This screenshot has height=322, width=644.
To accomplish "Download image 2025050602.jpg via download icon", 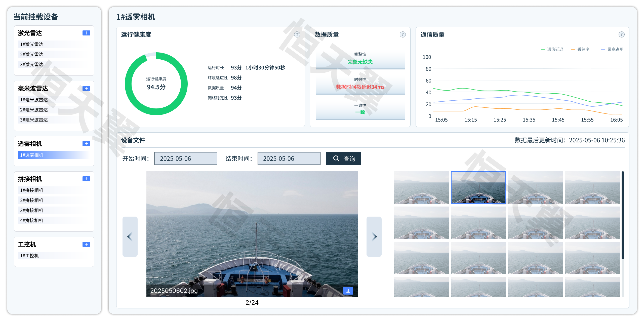I will (x=348, y=291).
